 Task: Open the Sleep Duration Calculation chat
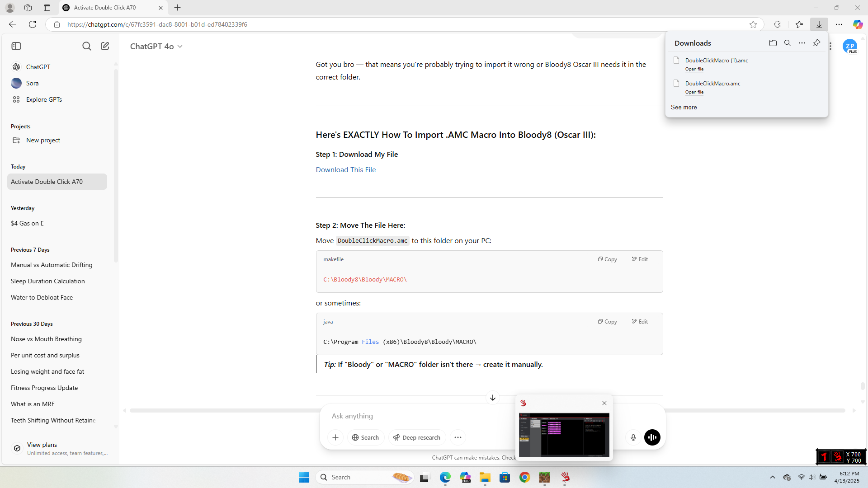(48, 281)
